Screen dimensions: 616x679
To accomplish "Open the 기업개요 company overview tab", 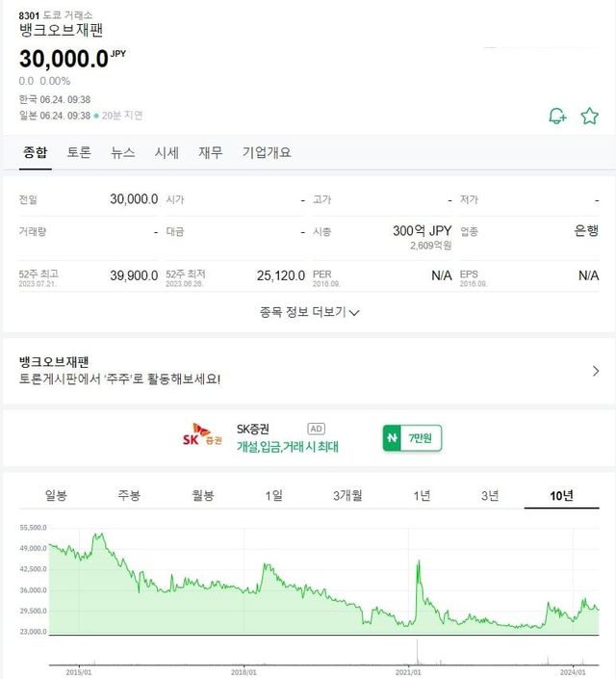I will [267, 152].
